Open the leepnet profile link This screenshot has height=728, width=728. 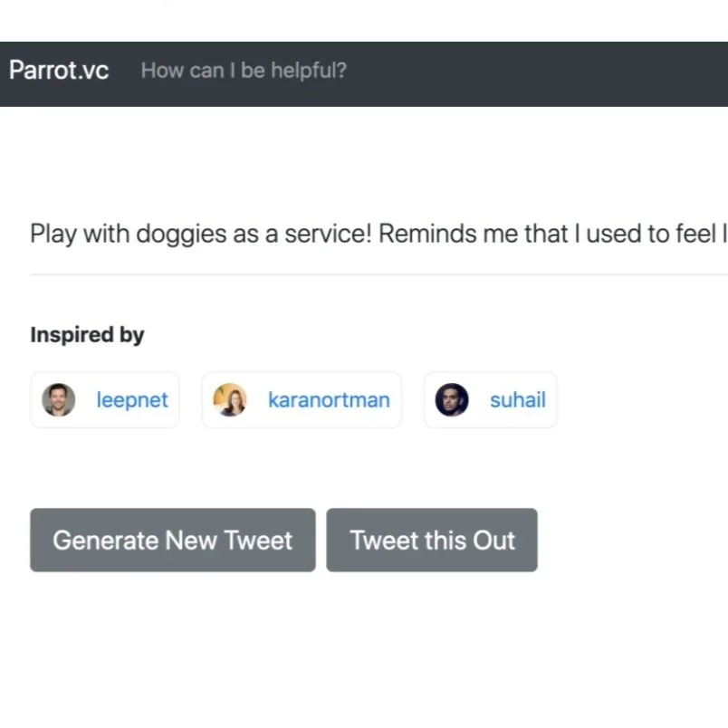point(132,399)
